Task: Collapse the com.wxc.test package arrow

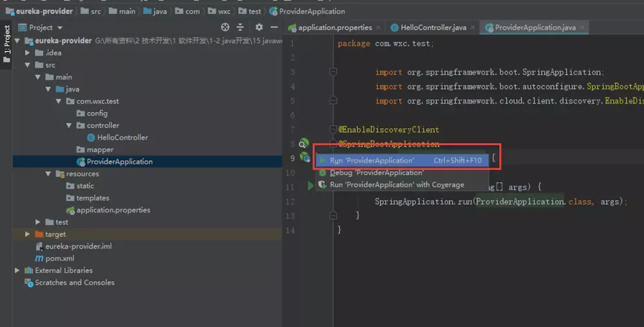Action: [59, 101]
